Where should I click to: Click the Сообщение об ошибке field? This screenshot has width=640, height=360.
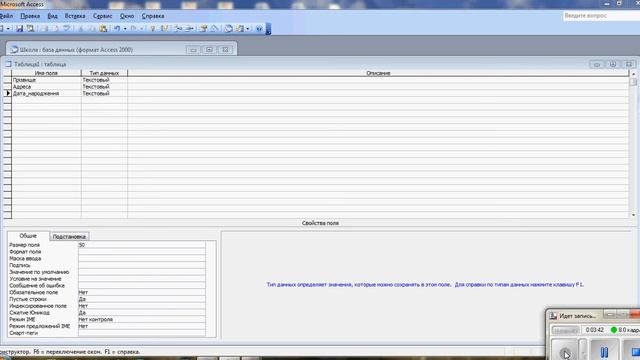point(142,285)
